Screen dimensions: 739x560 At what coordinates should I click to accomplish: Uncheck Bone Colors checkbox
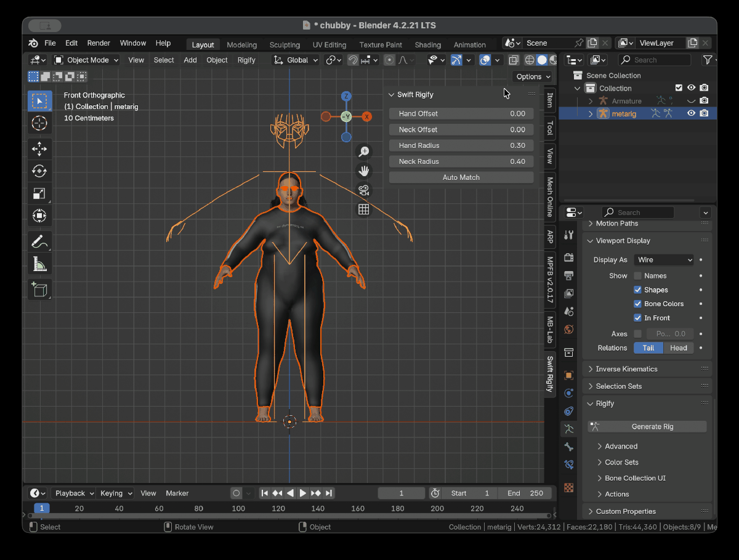(637, 304)
